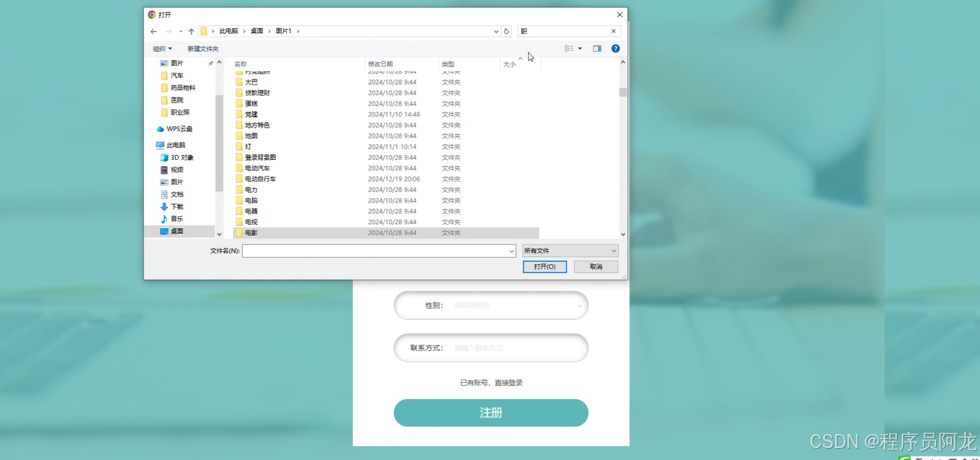The height and width of the screenshot is (460, 980).
Task: Click the folder icon at the address bar start
Action: [x=204, y=31]
